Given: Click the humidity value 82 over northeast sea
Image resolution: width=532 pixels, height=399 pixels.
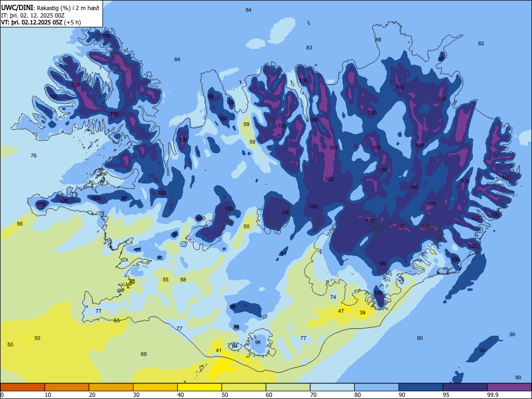Looking at the screenshot, I should tap(481, 43).
